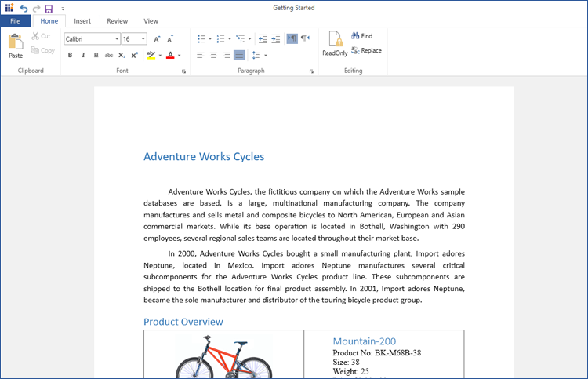Screen dimensions: 588x379
Task: Toggle justify alignment button
Action: [x=239, y=55]
